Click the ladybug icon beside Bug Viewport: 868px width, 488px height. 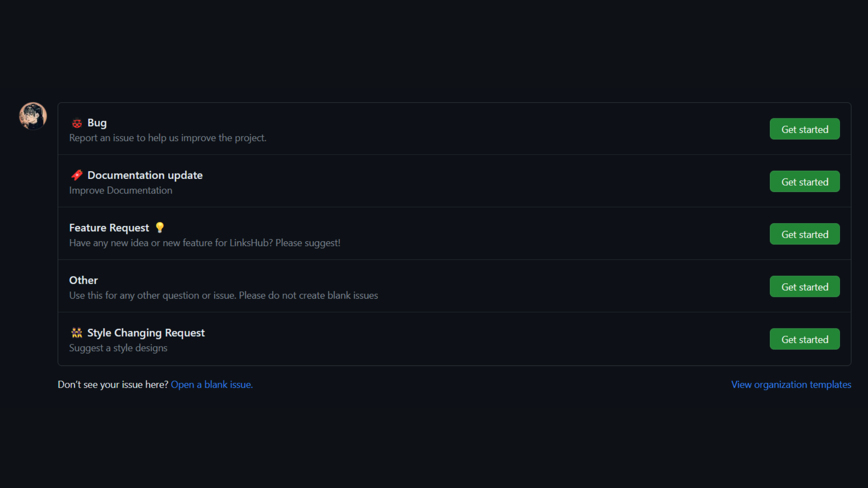point(77,123)
